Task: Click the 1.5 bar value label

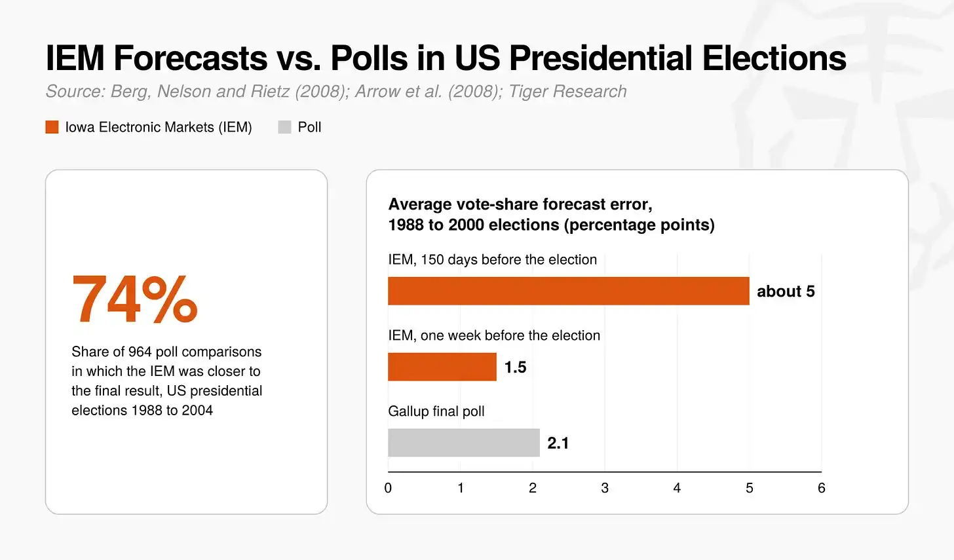Action: pyautogui.click(x=516, y=367)
